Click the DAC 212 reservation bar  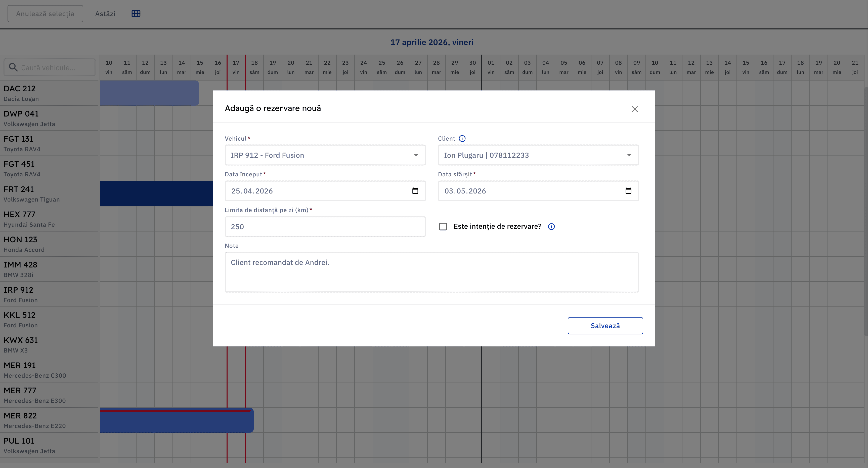pyautogui.click(x=149, y=93)
